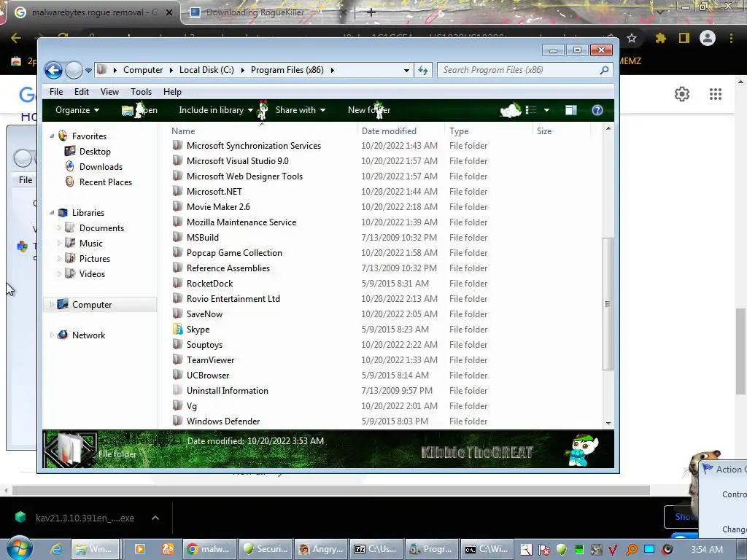Open Google settings gear icon

click(x=682, y=94)
